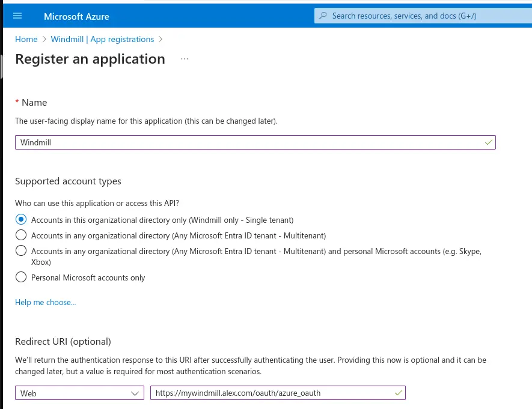
Task: Open the Azure portal hamburger menu
Action: click(17, 16)
